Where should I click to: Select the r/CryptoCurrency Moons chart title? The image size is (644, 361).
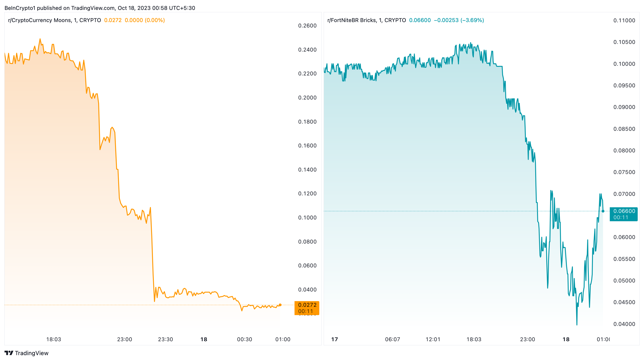click(54, 20)
